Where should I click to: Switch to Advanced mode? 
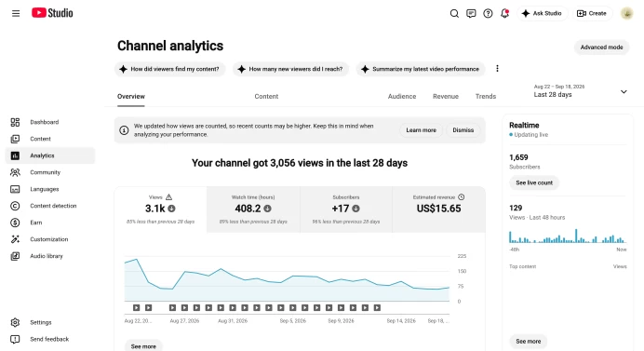tap(601, 47)
